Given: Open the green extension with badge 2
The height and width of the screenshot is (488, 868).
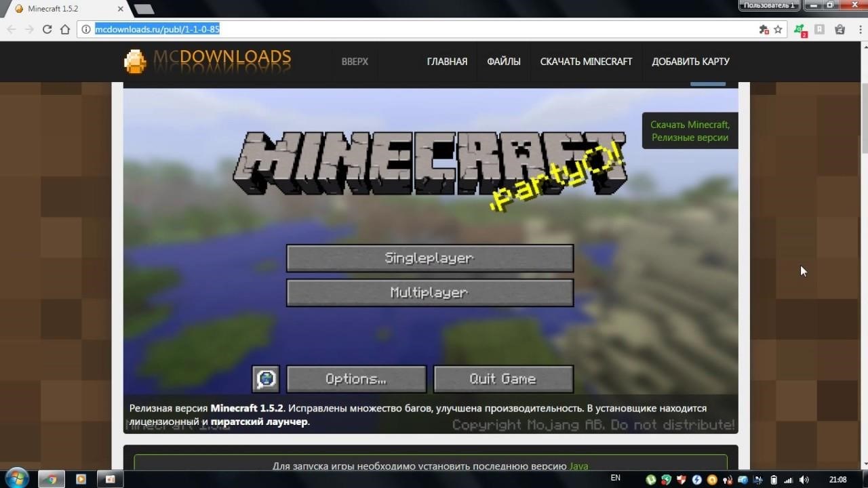Looking at the screenshot, I should (x=800, y=30).
